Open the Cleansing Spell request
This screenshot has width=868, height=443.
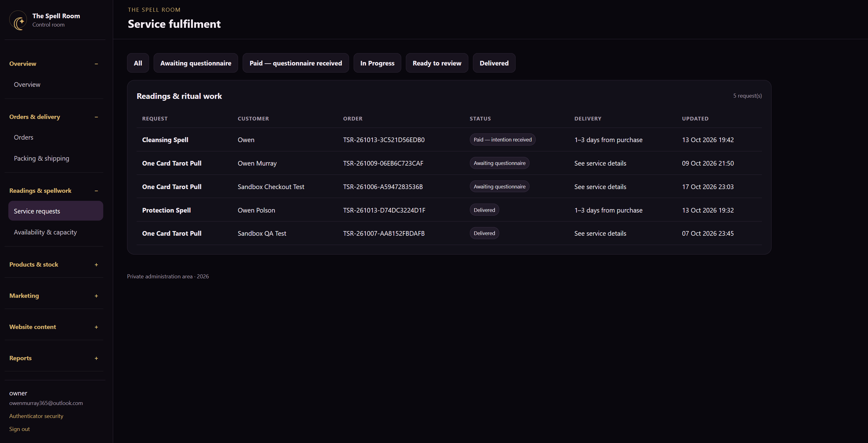pos(165,140)
